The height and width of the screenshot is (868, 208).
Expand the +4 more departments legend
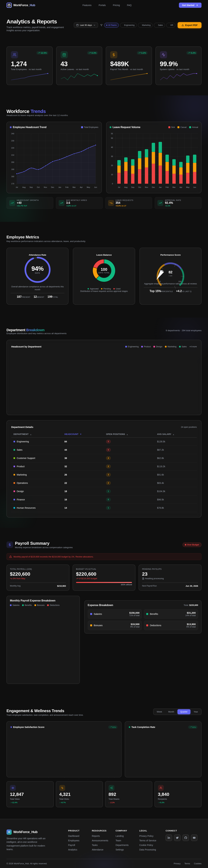(193, 347)
